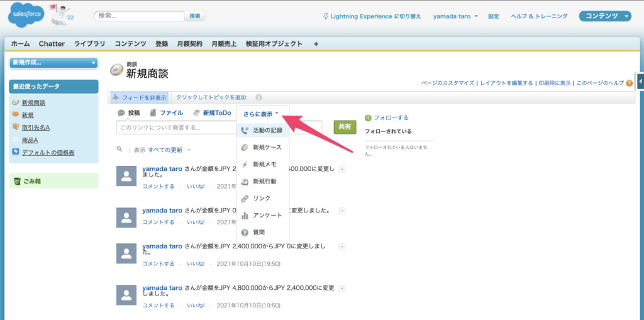Open the 月額契約 tab

point(190,44)
